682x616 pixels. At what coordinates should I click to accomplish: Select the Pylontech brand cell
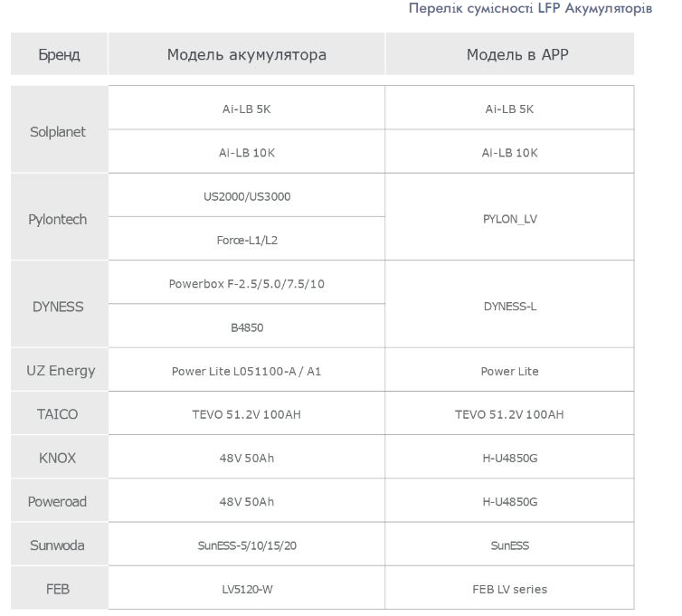click(58, 219)
